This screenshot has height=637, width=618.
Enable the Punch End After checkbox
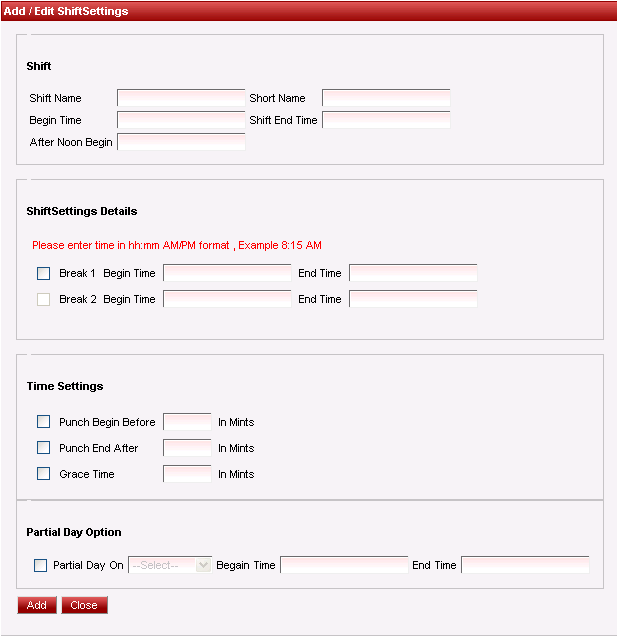coord(43,448)
